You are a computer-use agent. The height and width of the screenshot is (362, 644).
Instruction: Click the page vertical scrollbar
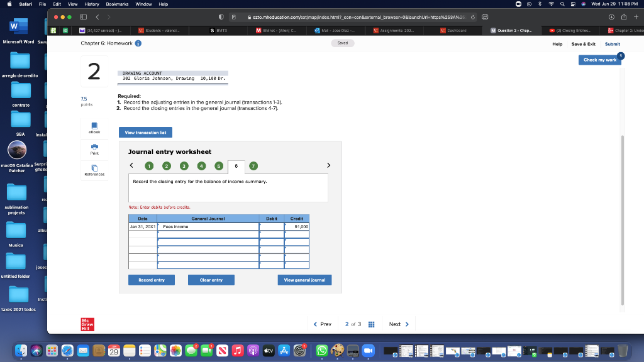click(622, 219)
